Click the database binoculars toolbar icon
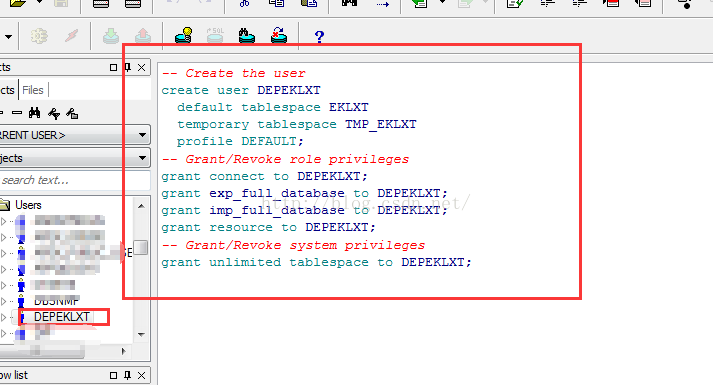713x385 pixels. (x=247, y=35)
